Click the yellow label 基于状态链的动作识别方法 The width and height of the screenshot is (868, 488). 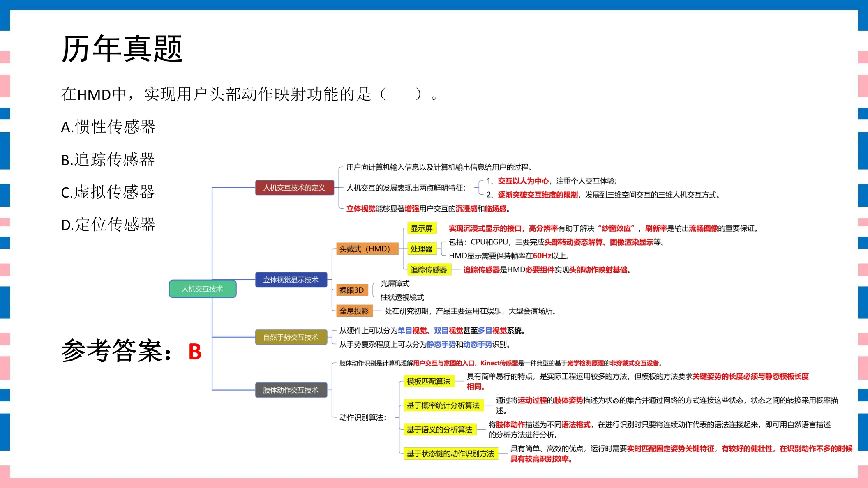click(450, 453)
